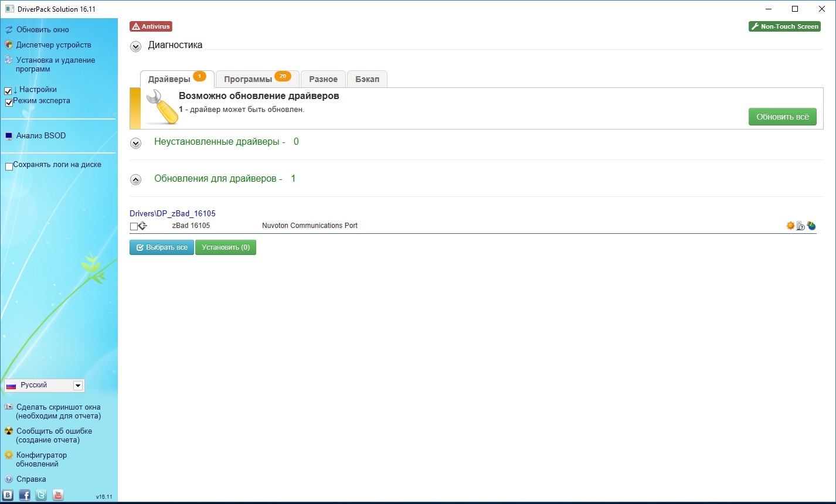
Task: Click the colorful globe icon for Nuvoton driver
Action: [811, 226]
